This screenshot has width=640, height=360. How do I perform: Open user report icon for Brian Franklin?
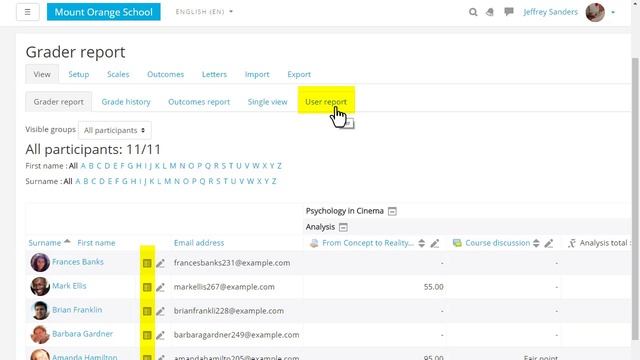point(147,311)
